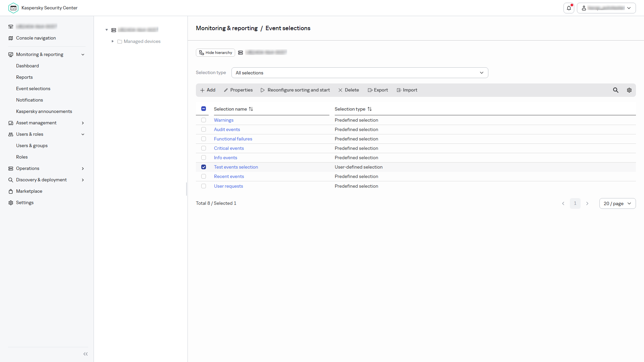Open the notifications bell icon
Image resolution: width=644 pixels, height=362 pixels.
tap(569, 8)
